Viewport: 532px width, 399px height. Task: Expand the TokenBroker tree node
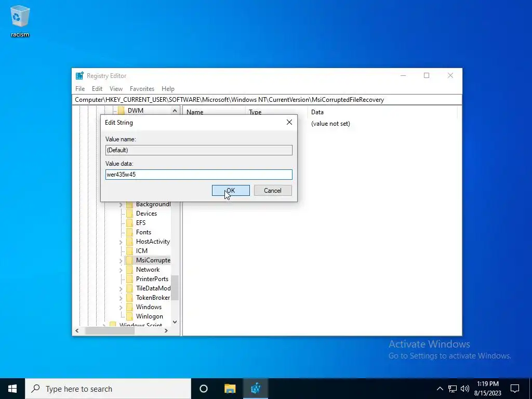click(121, 298)
